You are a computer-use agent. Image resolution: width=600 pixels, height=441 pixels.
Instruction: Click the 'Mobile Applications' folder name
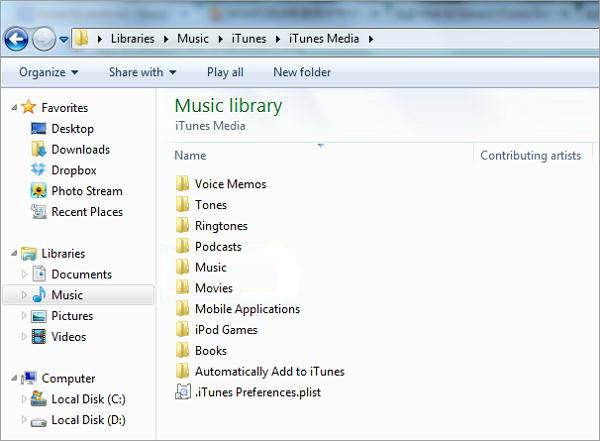(x=247, y=309)
